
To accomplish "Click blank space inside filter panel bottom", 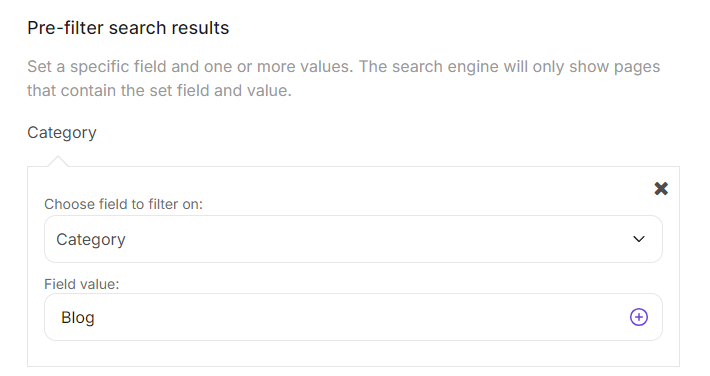I will tap(353, 353).
